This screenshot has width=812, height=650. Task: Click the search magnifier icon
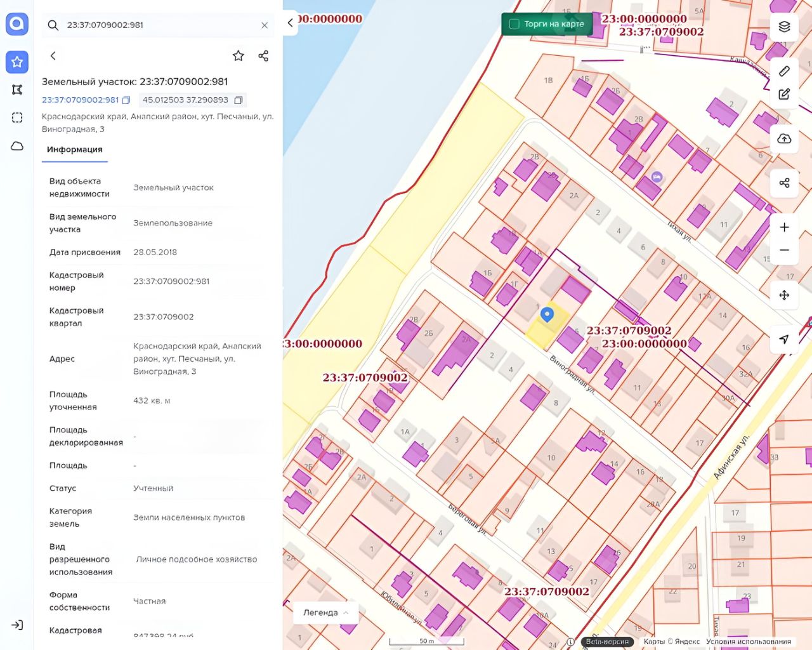tap(53, 25)
